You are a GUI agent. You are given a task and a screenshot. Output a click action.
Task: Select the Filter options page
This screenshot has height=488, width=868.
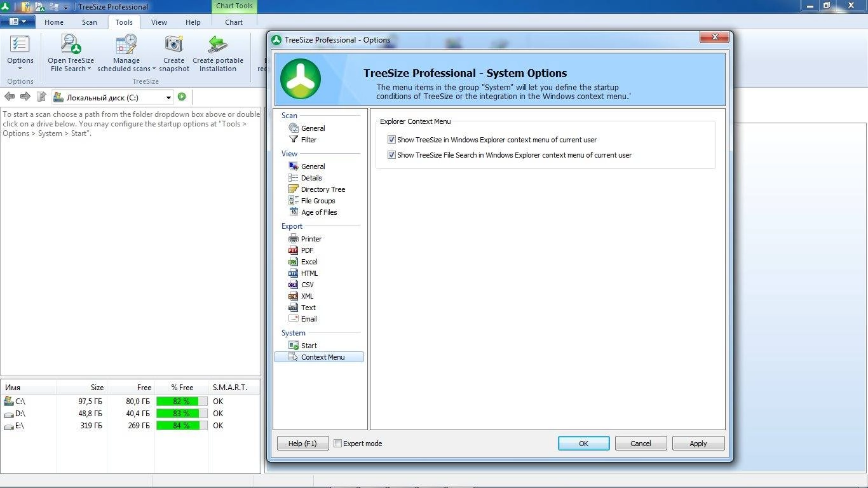(x=302, y=140)
